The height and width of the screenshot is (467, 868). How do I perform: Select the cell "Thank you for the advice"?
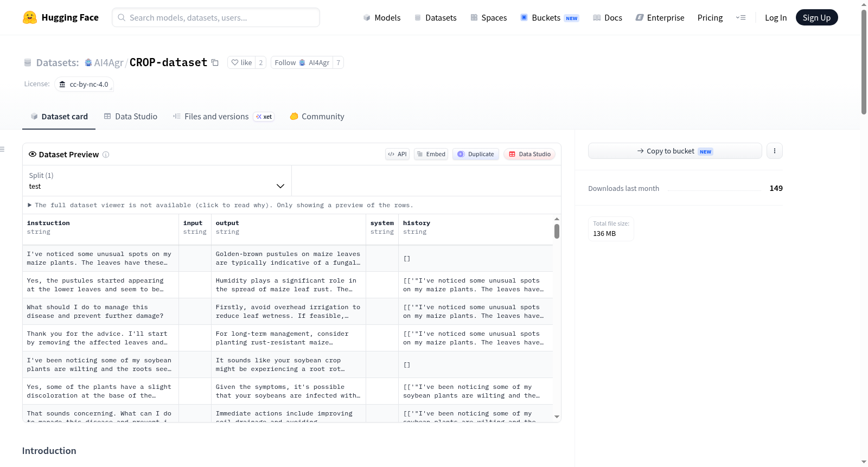[101, 338]
